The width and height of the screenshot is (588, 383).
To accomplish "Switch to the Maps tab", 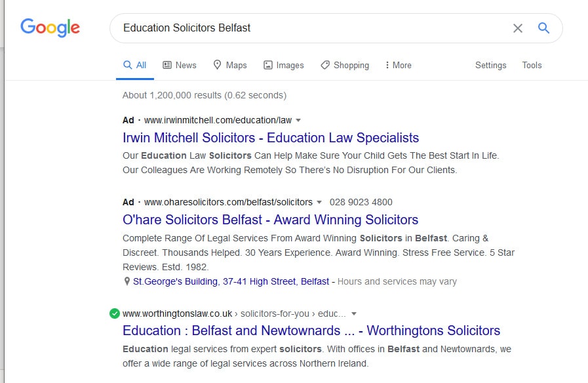I will click(230, 66).
